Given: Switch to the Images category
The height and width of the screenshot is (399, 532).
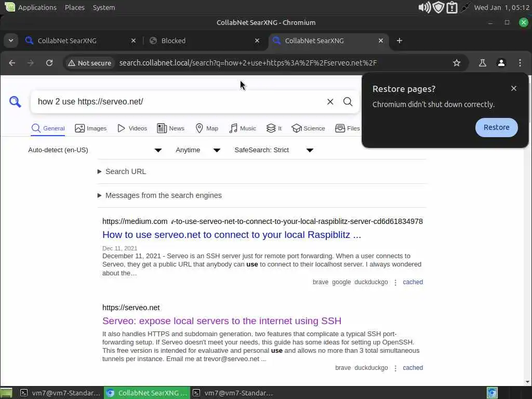Looking at the screenshot, I should (x=90, y=128).
